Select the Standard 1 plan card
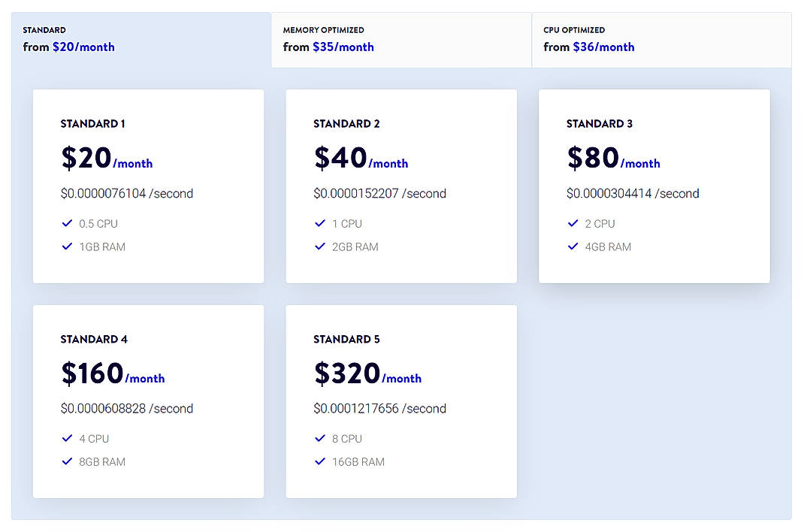This screenshot has width=804, height=532. click(148, 185)
